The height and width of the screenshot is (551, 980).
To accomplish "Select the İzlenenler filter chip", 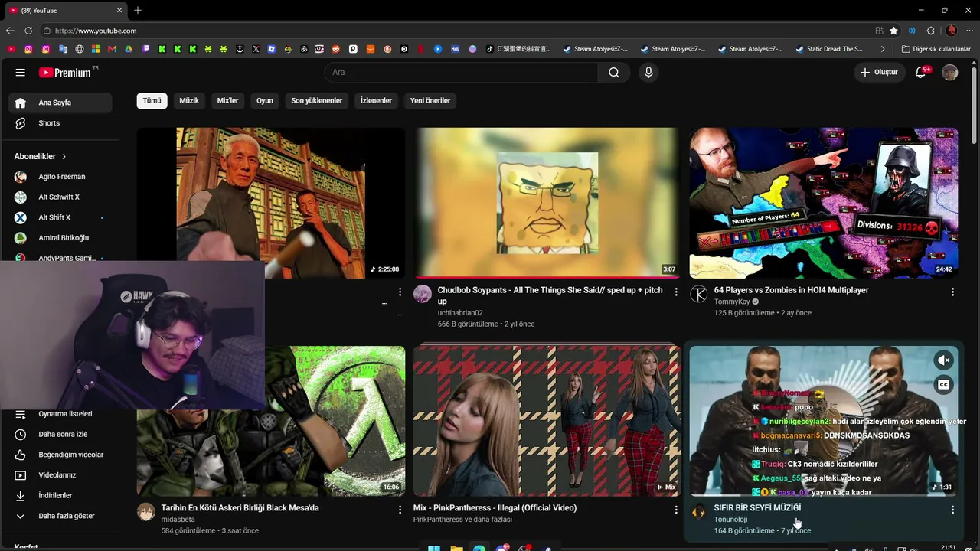I will click(376, 100).
